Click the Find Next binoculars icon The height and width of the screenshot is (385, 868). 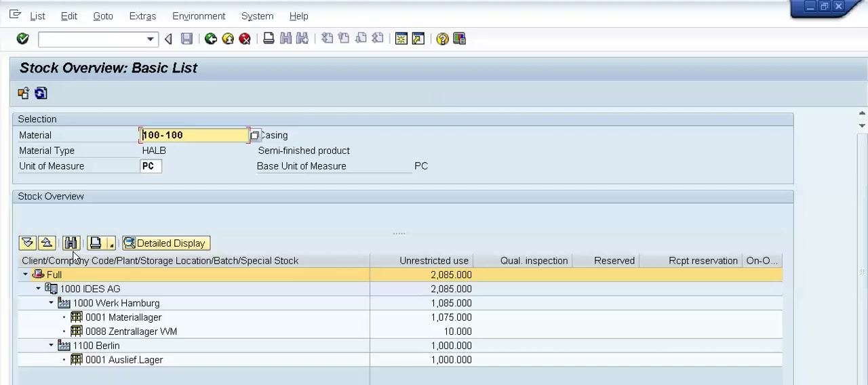(x=302, y=39)
